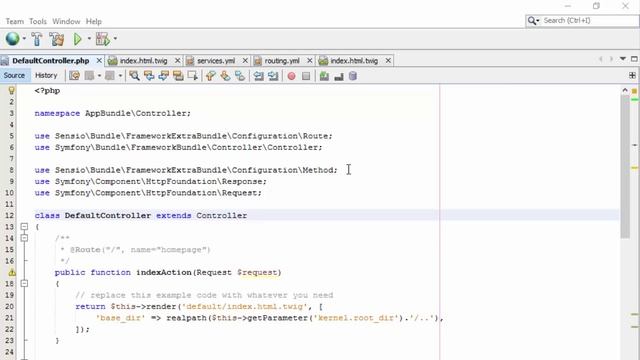Click the scrollbar up arrow

click(x=625, y=90)
